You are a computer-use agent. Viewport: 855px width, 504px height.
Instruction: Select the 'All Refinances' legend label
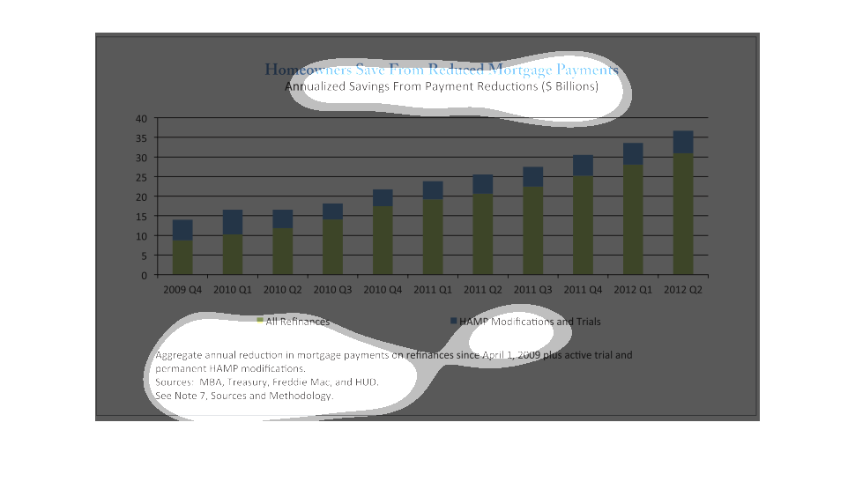coord(298,322)
